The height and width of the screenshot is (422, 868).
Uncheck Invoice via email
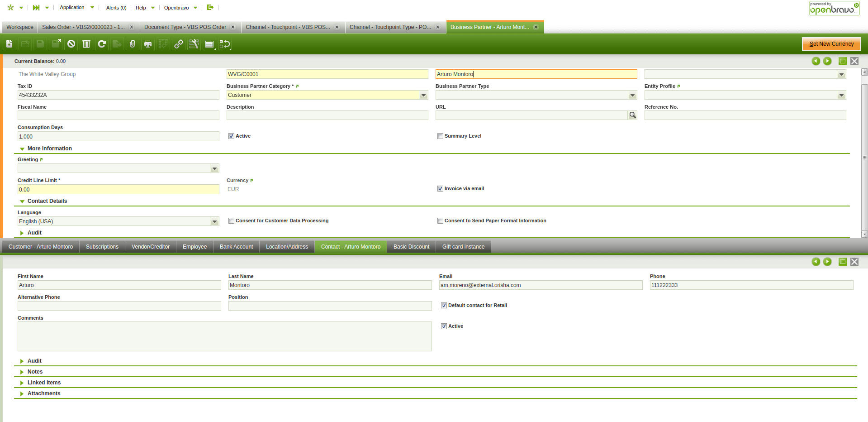440,189
